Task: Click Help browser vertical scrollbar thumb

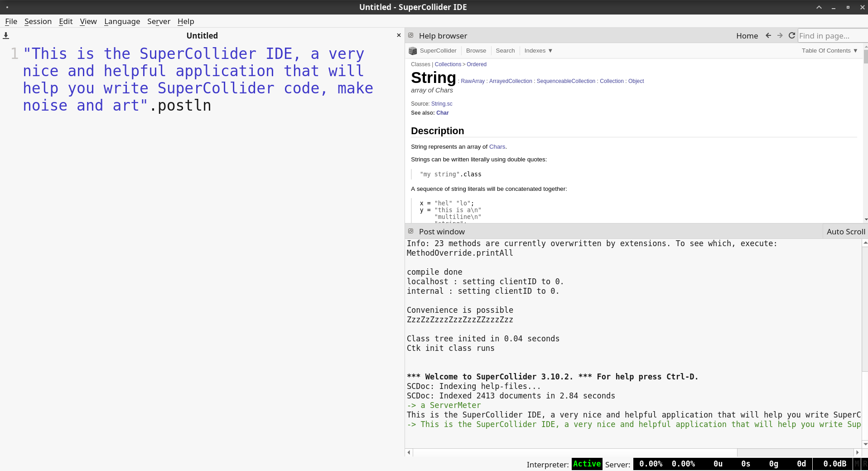Action: [866, 56]
